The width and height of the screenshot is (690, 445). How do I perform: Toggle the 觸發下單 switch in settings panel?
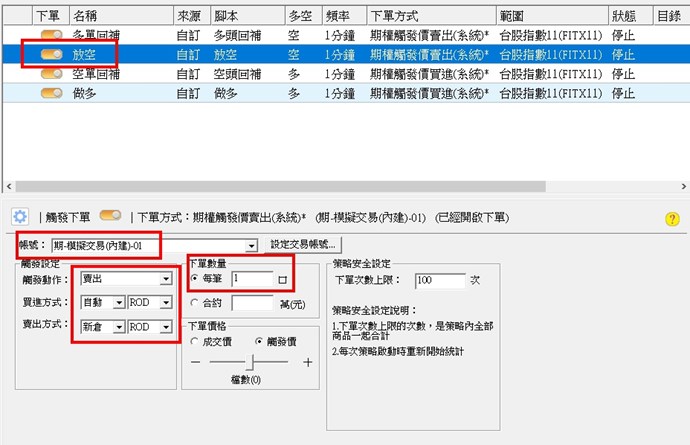pos(110,215)
